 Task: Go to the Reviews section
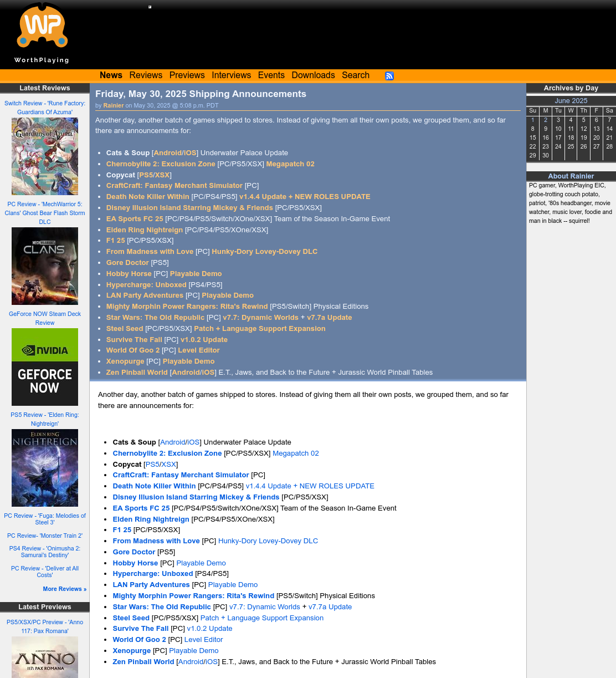click(146, 75)
